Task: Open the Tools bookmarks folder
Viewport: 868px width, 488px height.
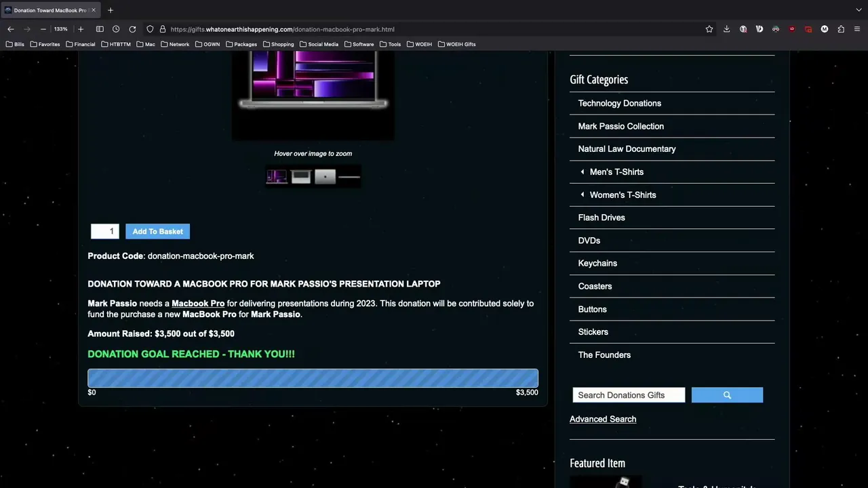Action: click(391, 44)
